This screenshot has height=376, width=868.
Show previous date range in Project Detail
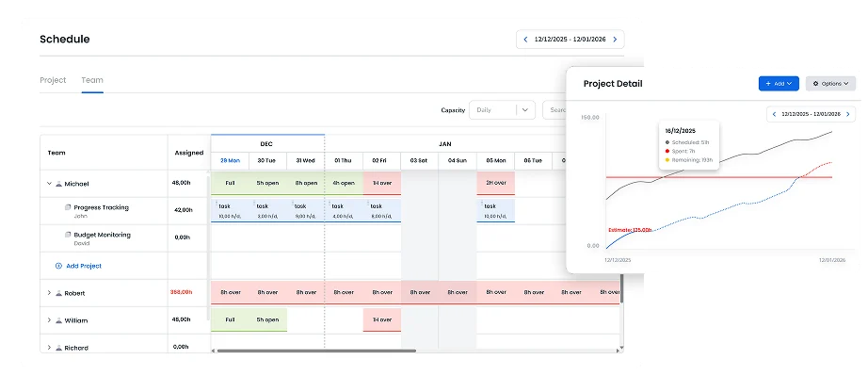[x=775, y=114]
